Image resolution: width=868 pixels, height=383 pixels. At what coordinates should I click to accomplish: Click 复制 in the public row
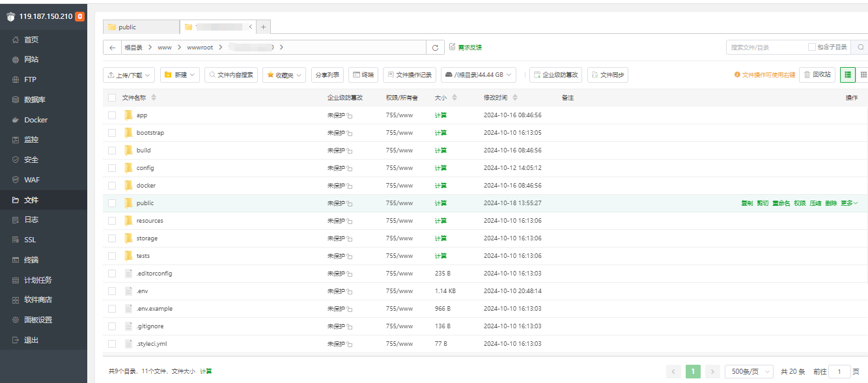747,203
